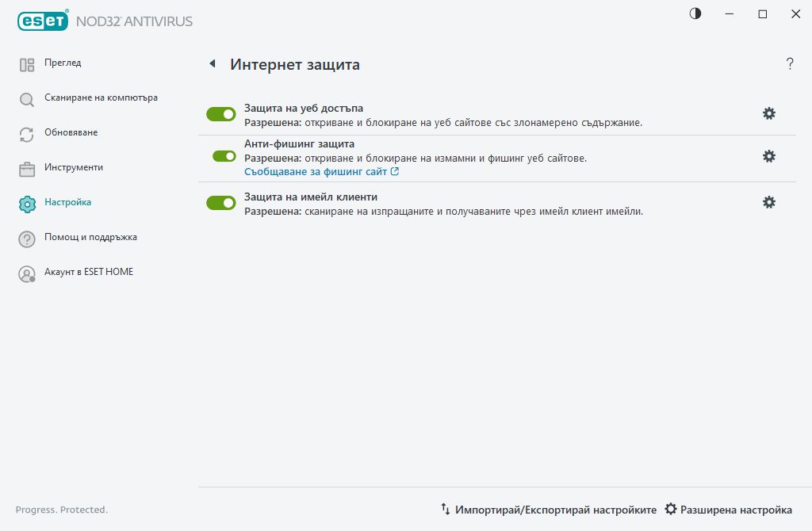The width and height of the screenshot is (812, 531).
Task: Click the back arrow beside Интернет защита
Action: 213,63
